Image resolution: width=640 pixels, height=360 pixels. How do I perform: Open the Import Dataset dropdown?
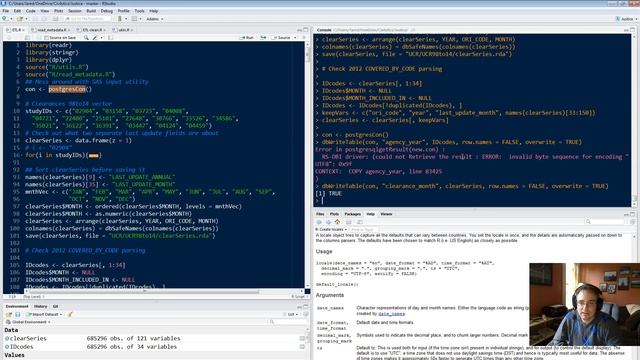click(x=44, y=315)
